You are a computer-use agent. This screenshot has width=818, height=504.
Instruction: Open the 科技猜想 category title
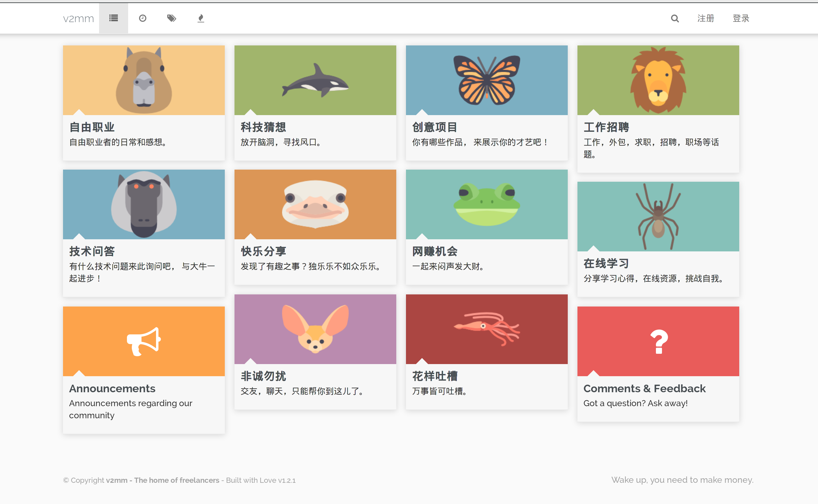263,127
